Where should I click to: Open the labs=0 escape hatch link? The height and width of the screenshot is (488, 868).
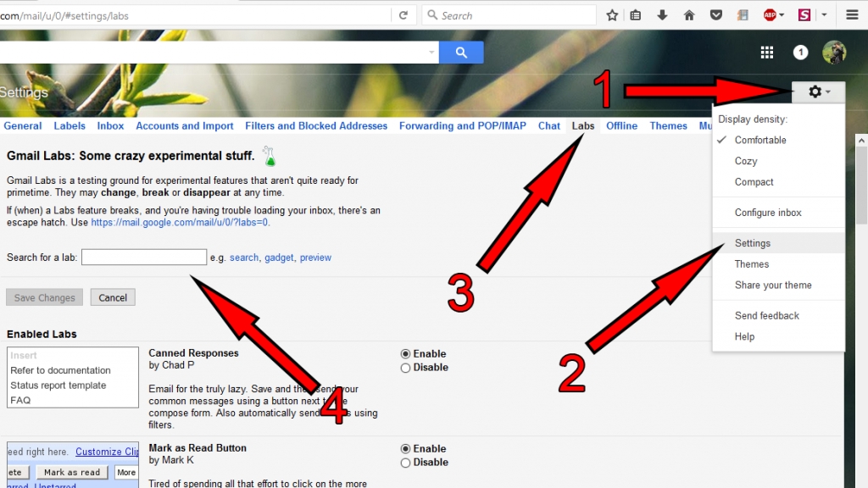[x=180, y=223]
